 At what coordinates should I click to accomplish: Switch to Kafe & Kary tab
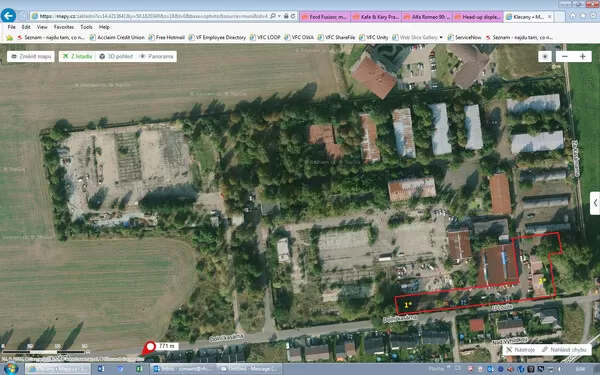(376, 17)
